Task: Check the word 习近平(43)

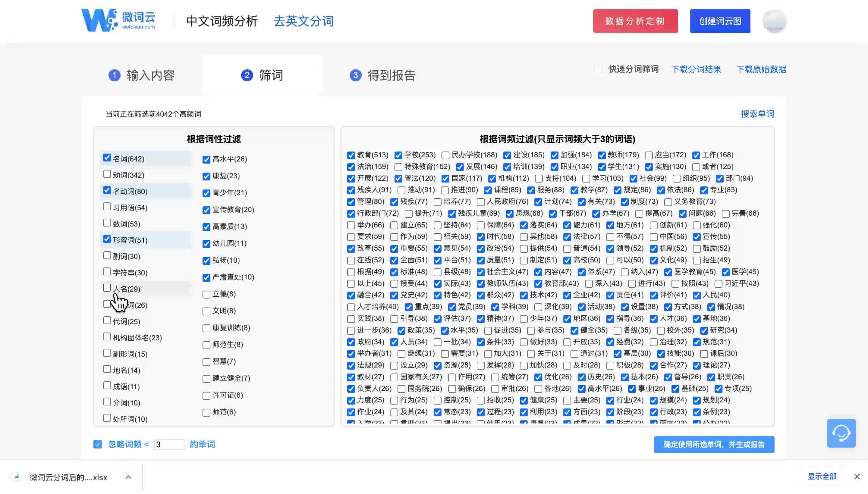Action: click(x=718, y=284)
